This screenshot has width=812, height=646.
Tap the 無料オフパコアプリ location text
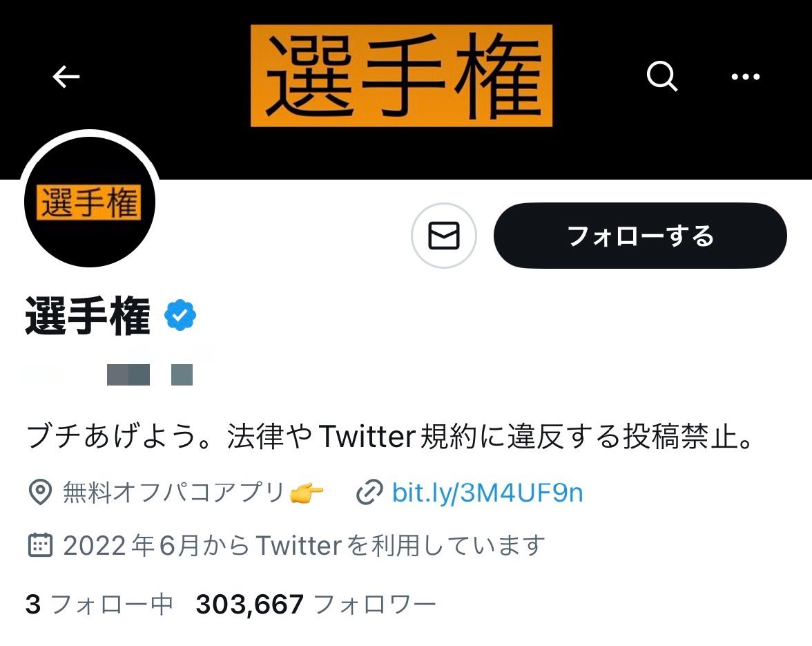174,492
